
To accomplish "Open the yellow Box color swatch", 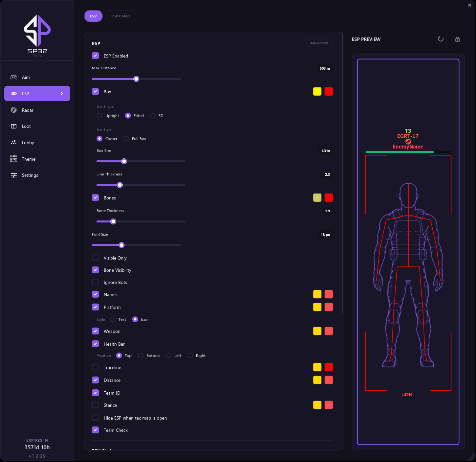I will pos(317,92).
